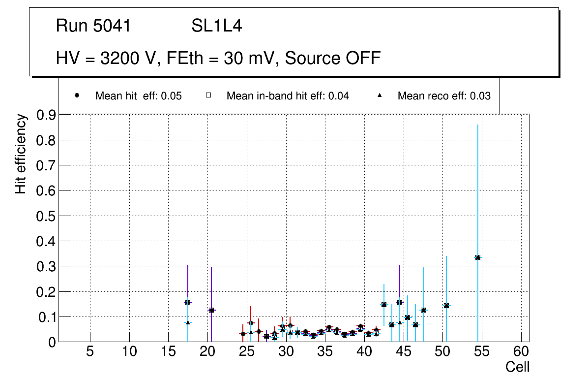Click the 'Mean hit eff: 0.05' legend label
Image resolution: width=588 pixels, height=380 pixels.
pyautogui.click(x=138, y=96)
